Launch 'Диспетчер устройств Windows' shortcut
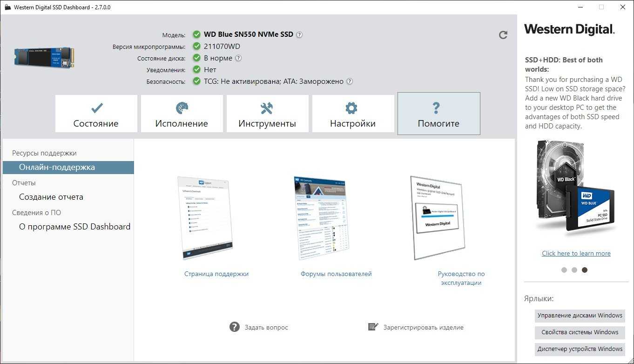Screen dimensions: 634x364 pos(580,349)
